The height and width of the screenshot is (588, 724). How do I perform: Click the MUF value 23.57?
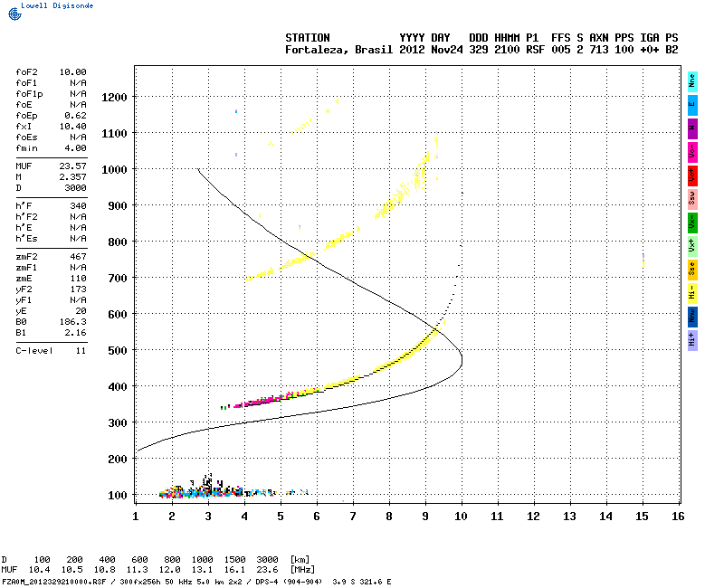(x=72, y=166)
